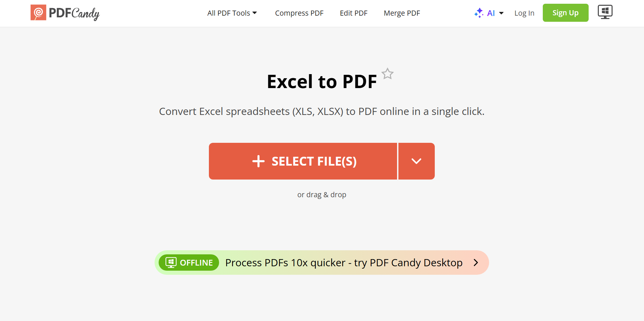
Task: Open the AI menu dropdown arrow
Action: (501, 13)
